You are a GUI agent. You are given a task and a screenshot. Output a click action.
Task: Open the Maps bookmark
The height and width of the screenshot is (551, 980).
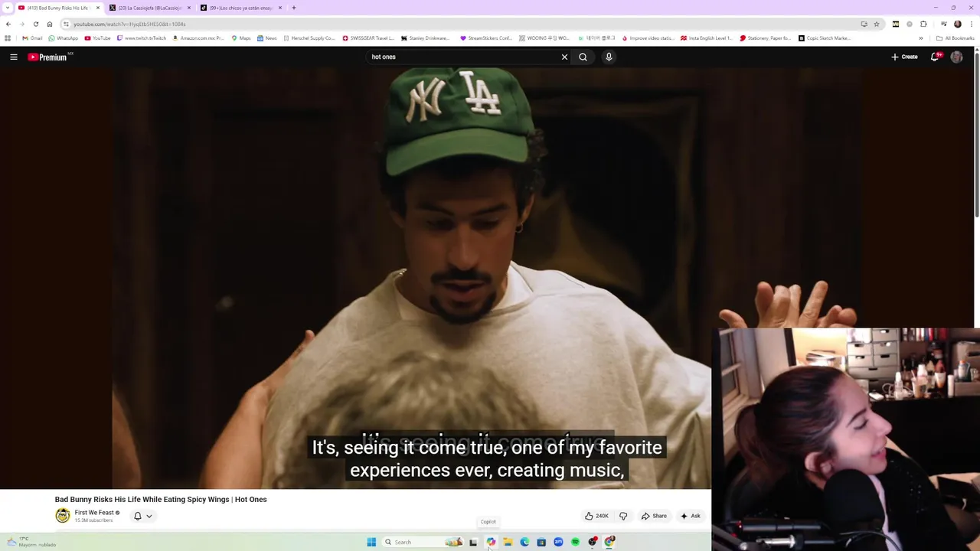(x=241, y=38)
